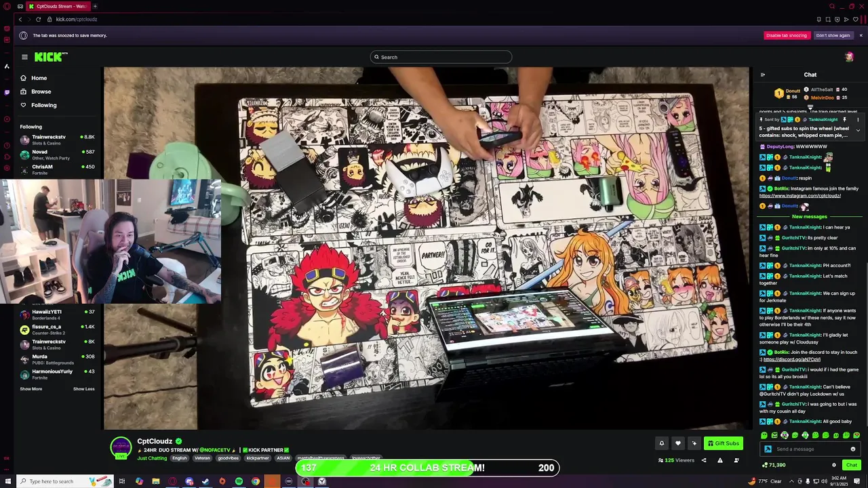Expand the pinned message chevron

pos(858,130)
